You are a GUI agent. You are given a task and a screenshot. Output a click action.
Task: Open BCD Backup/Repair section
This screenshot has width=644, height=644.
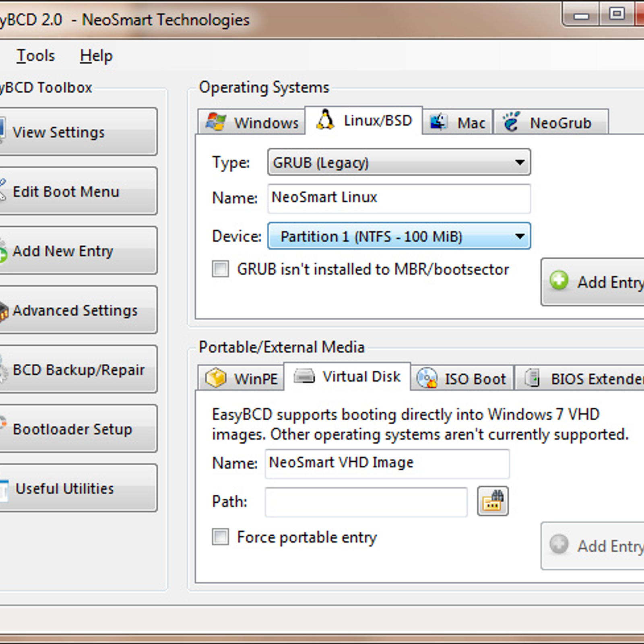click(x=78, y=369)
